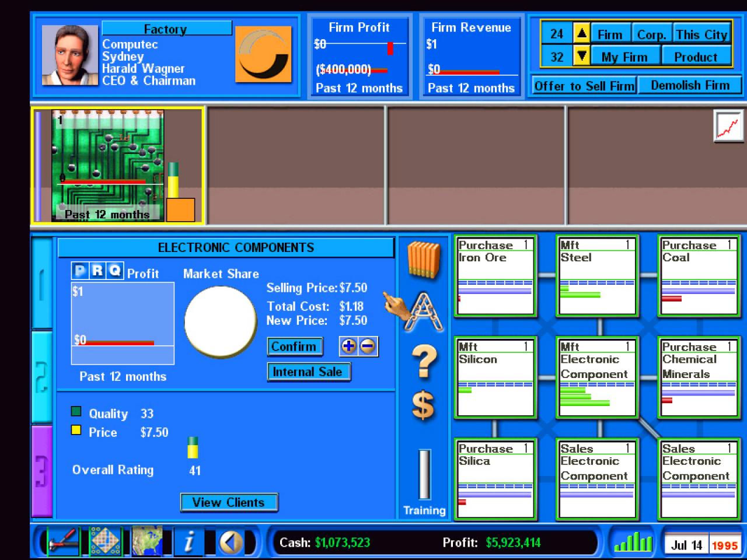The width and height of the screenshot is (747, 560).
Task: Click Offer to Sell Firm
Action: click(584, 86)
